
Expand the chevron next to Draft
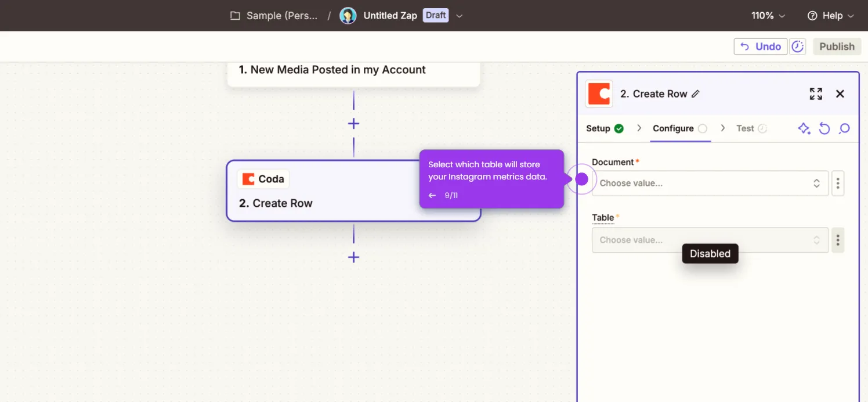click(x=459, y=16)
